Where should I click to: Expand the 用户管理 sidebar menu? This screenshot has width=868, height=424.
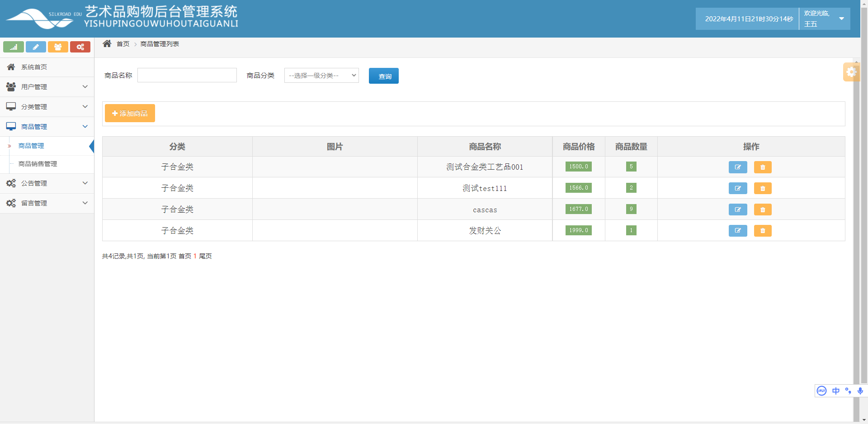click(x=47, y=87)
